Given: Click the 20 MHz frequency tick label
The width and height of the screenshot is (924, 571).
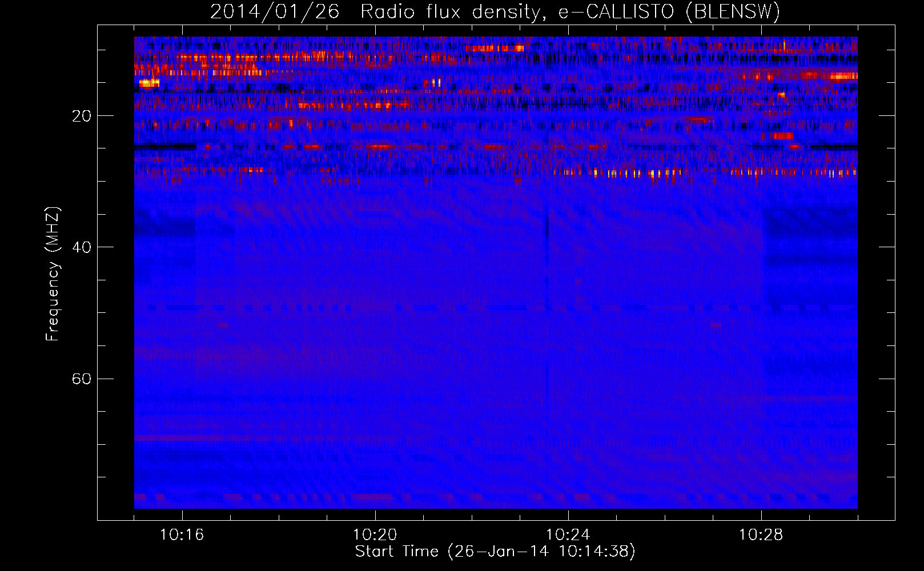Looking at the screenshot, I should 81,116.
